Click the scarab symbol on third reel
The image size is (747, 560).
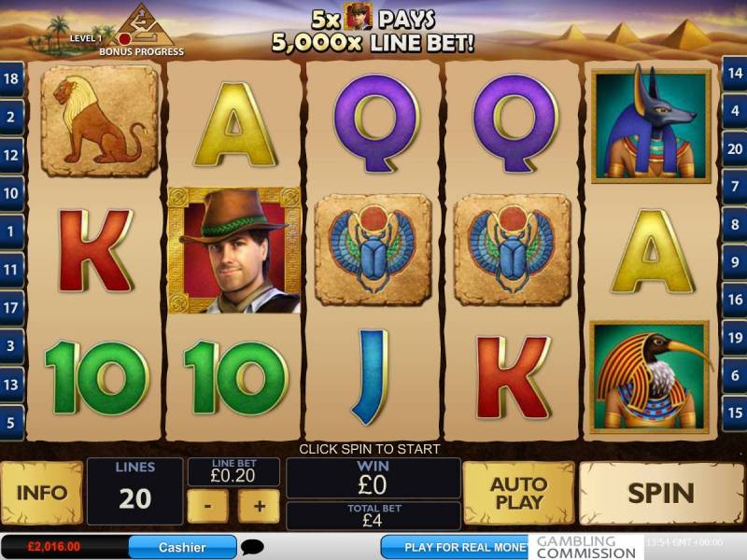click(x=373, y=249)
